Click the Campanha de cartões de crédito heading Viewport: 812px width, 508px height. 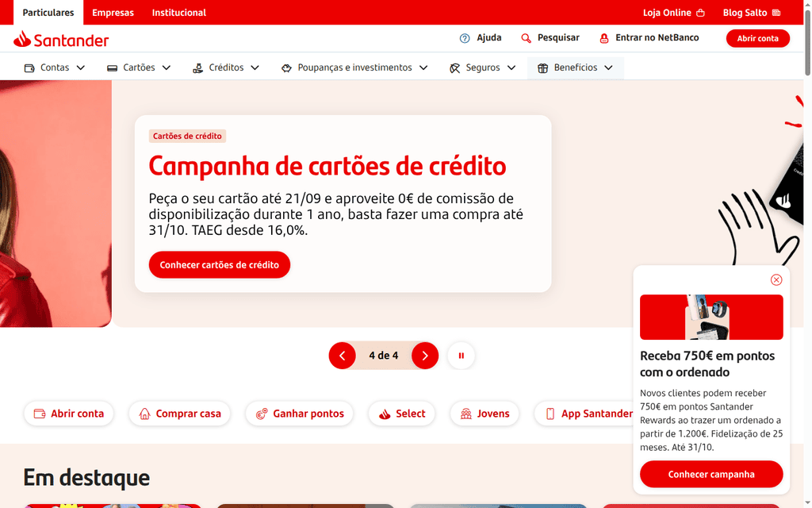pyautogui.click(x=327, y=167)
